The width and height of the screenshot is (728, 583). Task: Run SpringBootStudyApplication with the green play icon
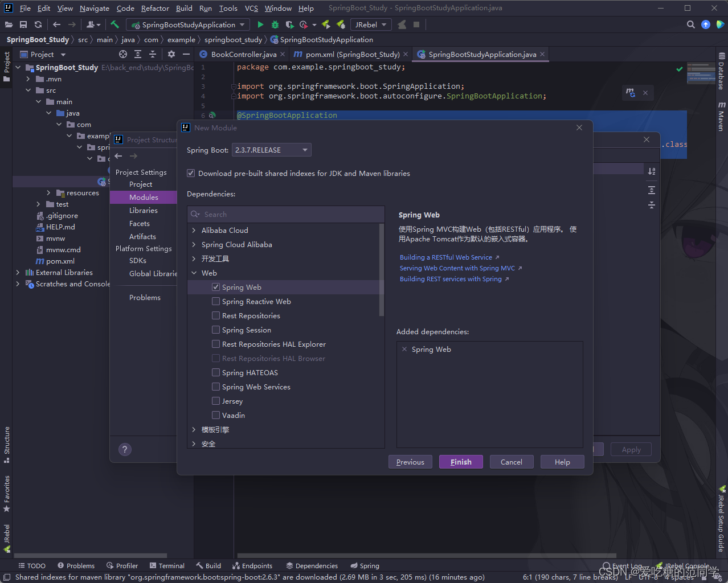tap(260, 24)
